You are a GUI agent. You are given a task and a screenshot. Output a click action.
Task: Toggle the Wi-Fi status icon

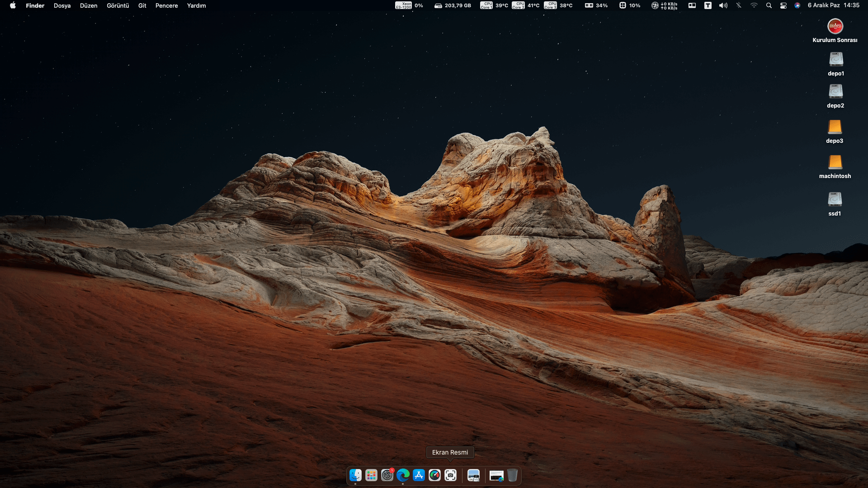coord(754,5)
